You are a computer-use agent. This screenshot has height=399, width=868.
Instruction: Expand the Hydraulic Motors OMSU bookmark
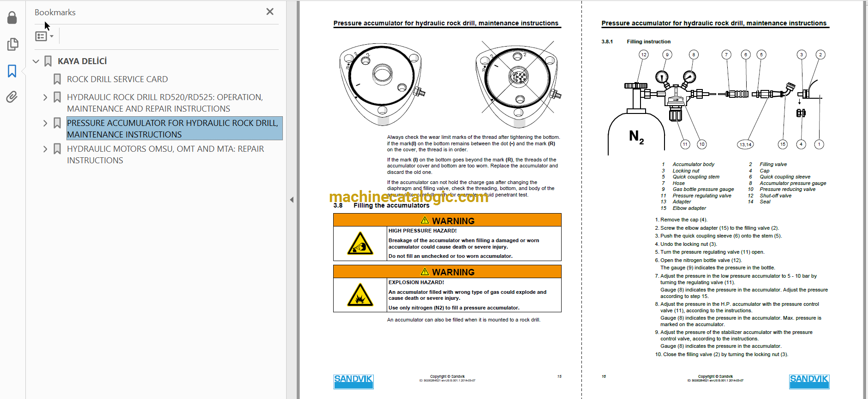(45, 149)
